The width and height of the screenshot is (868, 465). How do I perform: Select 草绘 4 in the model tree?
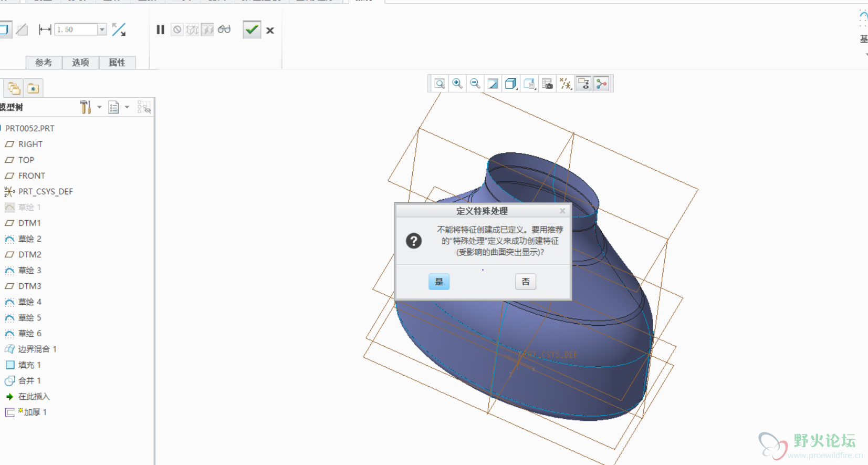29,302
